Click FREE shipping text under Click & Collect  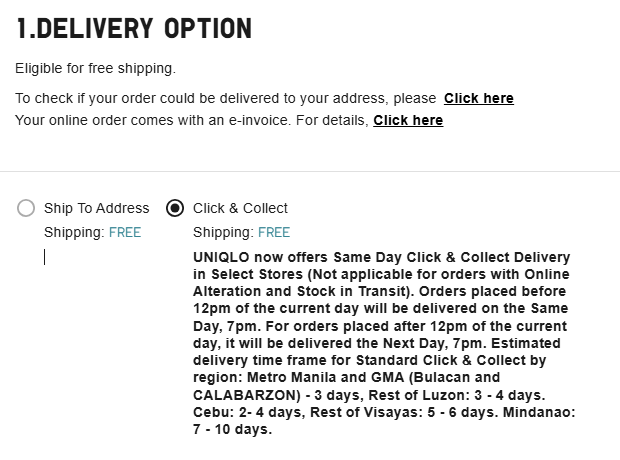(x=273, y=233)
